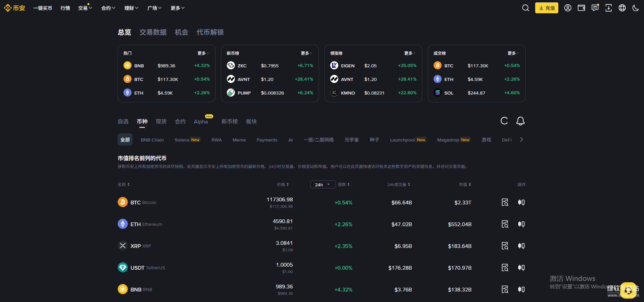The width and height of the screenshot is (644, 302).
Task: Open the search magnifier icon
Action: (x=526, y=8)
